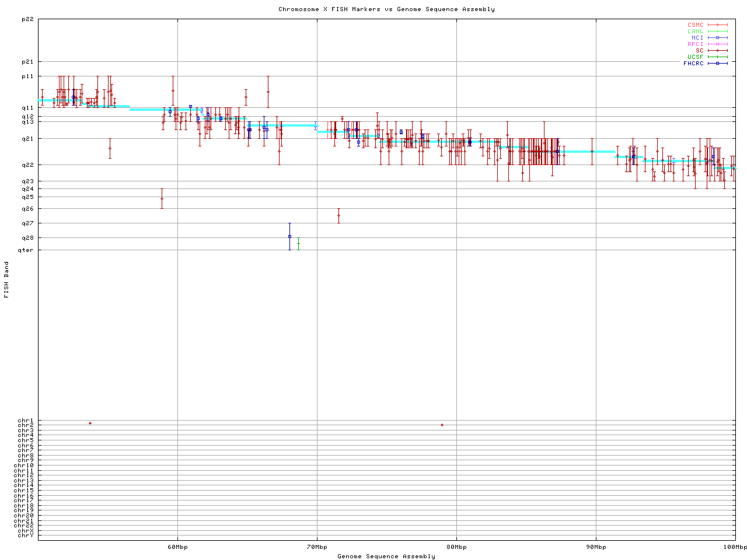Click the 100Mbp x-axis tick label
Screen dimensions: 747x560
click(734, 547)
